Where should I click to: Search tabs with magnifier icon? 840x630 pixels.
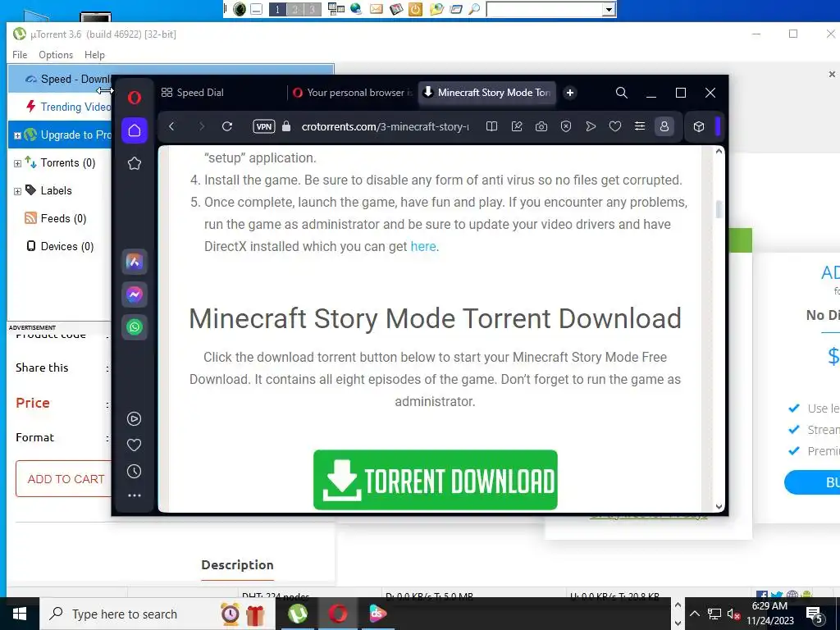coord(622,93)
